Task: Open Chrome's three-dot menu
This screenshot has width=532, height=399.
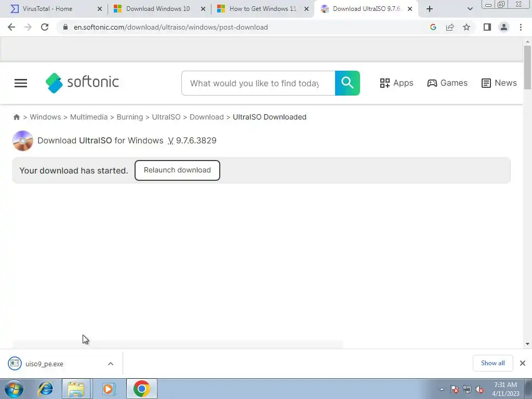Action: (x=521, y=27)
